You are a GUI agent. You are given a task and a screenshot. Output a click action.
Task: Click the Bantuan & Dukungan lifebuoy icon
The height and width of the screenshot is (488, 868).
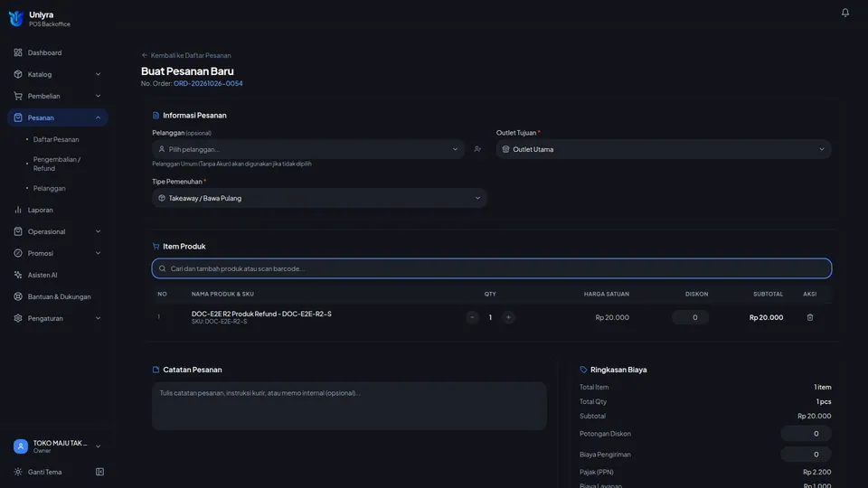click(18, 296)
